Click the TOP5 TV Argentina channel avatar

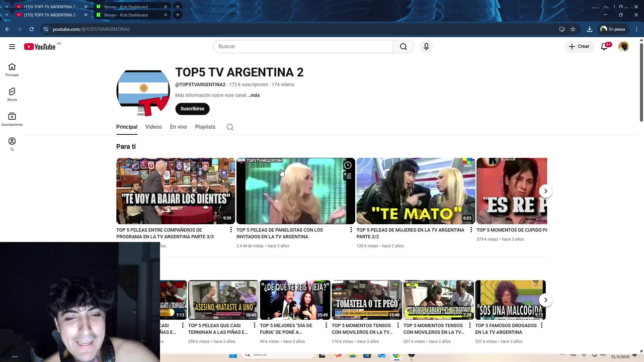click(x=143, y=93)
